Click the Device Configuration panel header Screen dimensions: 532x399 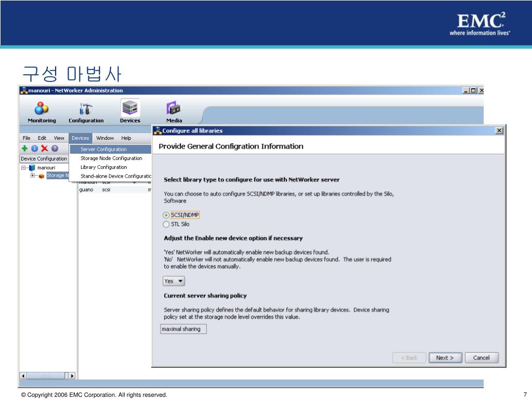44,158
